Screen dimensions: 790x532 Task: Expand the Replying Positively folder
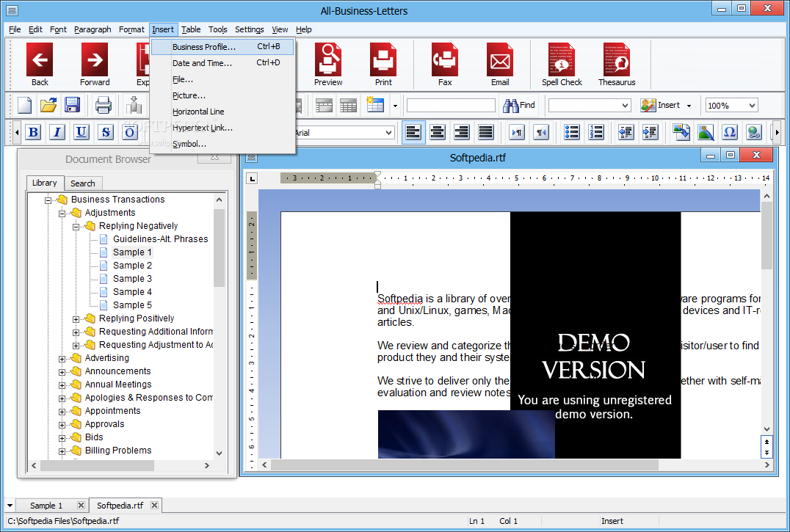click(x=76, y=319)
